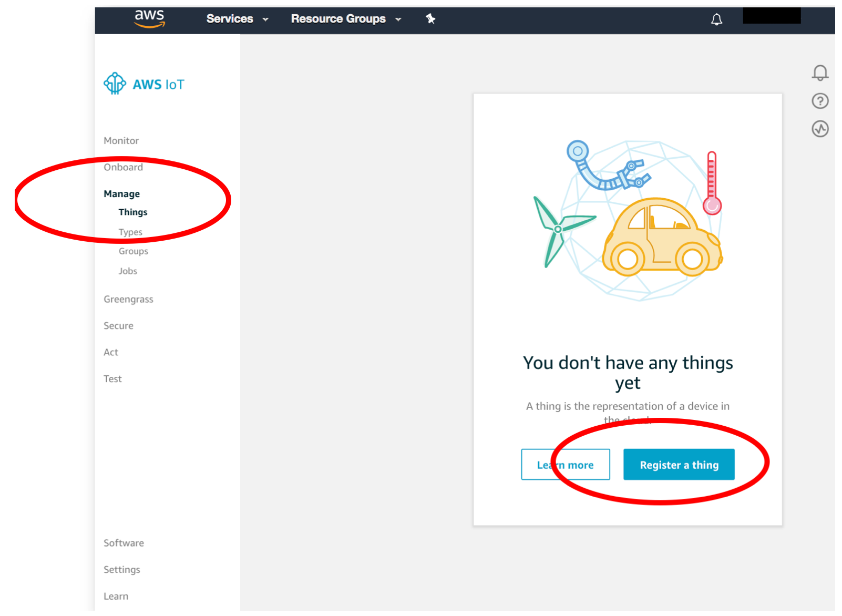Click the Learn more button
The width and height of the screenshot is (842, 616).
[x=566, y=465]
